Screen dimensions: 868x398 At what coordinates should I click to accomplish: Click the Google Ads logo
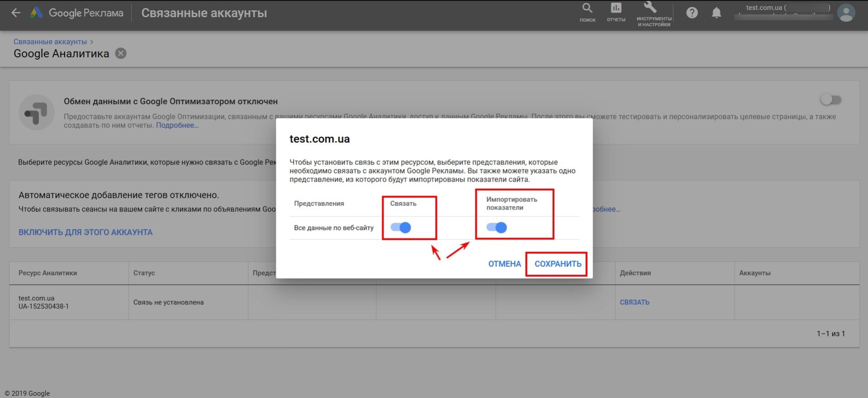click(37, 13)
